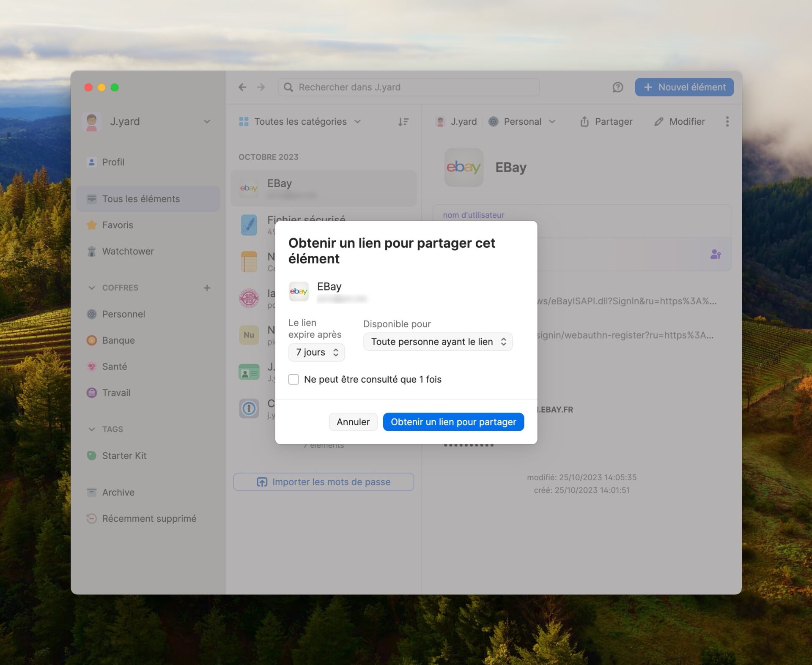Open the 'Disponible pour' dropdown
The width and height of the screenshot is (812, 665).
(x=438, y=342)
